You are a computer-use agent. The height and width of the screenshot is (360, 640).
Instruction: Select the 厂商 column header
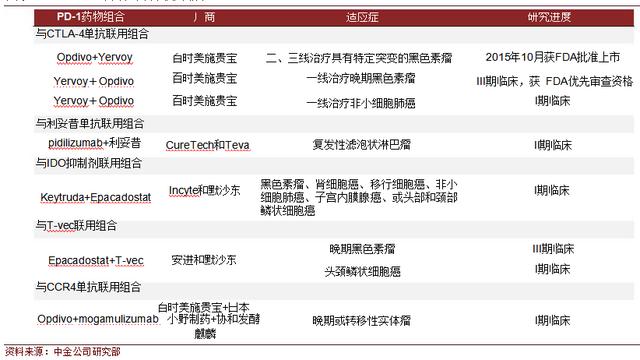(x=204, y=17)
